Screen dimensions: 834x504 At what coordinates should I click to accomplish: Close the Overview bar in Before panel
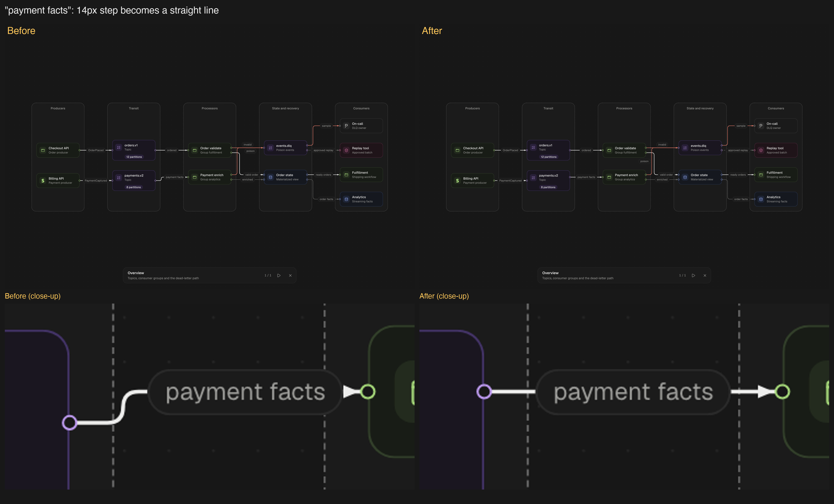click(x=290, y=275)
